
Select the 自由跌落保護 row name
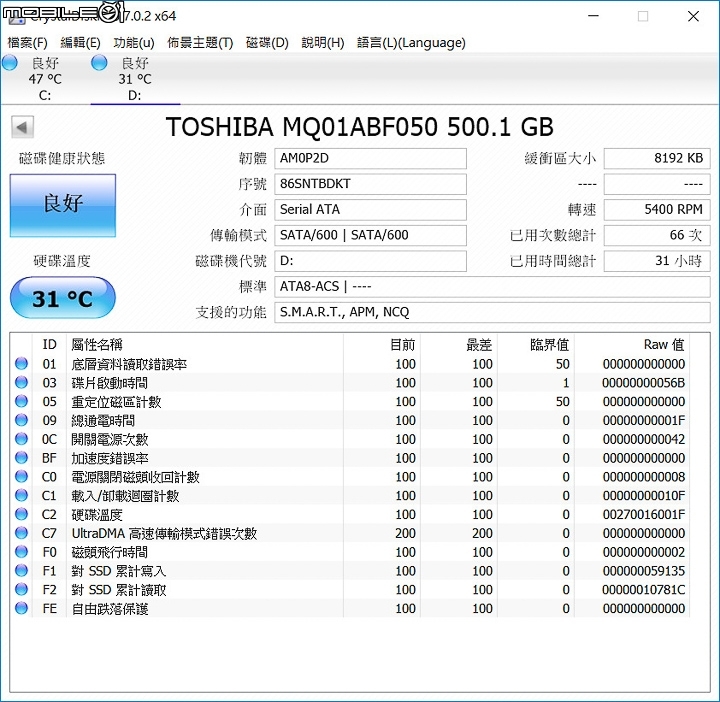[x=110, y=609]
